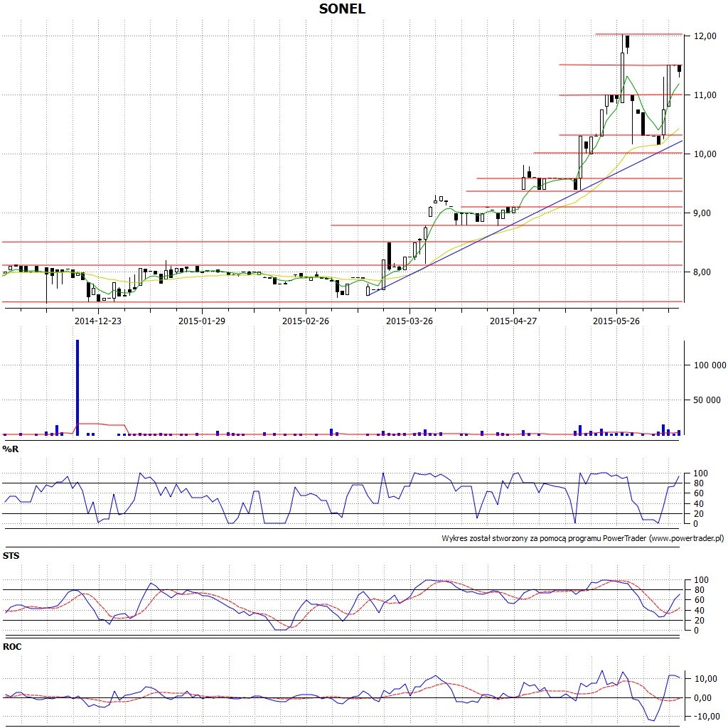Click the ROC -10,00 axis label

point(707,717)
